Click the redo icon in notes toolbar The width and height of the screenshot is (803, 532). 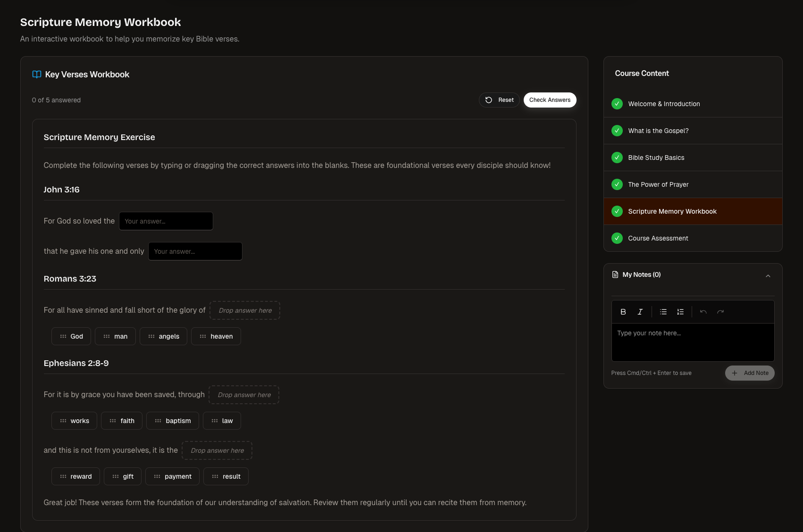(720, 312)
